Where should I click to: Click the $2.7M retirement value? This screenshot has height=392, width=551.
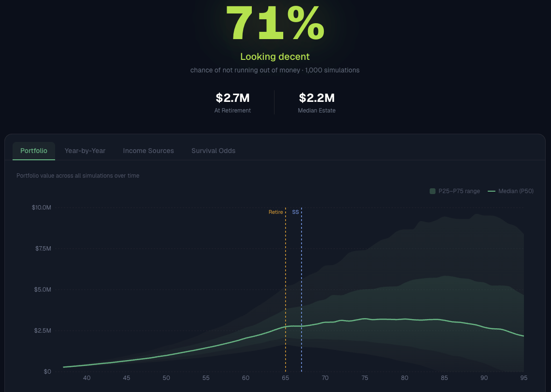tap(232, 98)
